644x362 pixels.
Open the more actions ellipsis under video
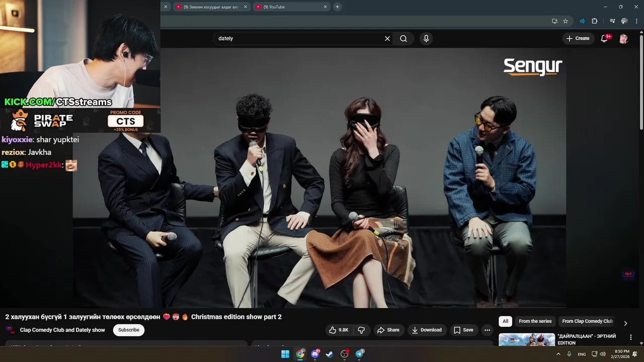point(487,330)
